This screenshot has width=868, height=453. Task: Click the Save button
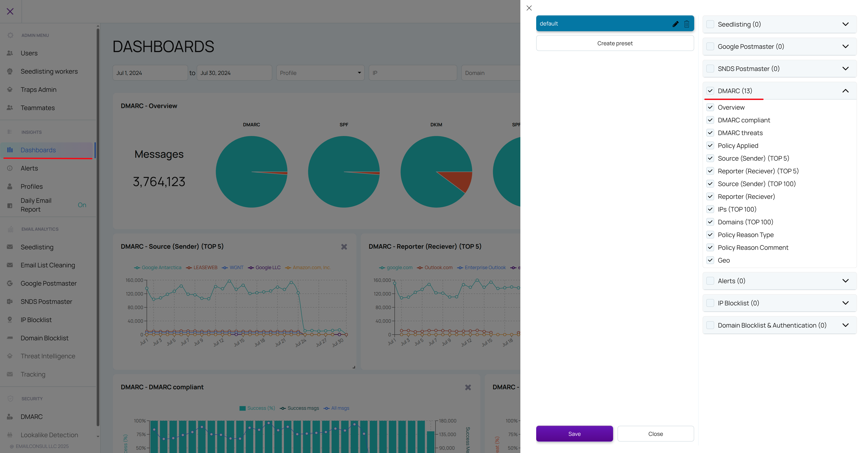(x=574, y=434)
